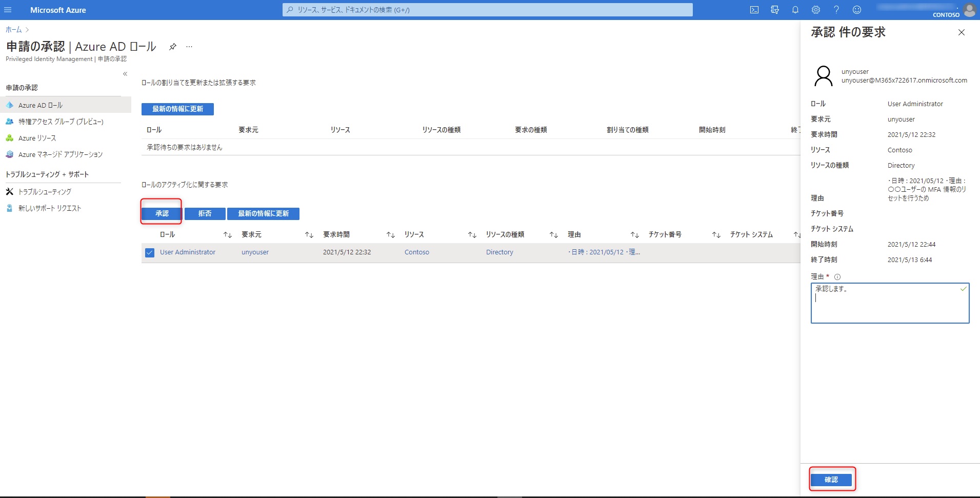
Task: Open Directory resource type link
Action: [x=499, y=252]
